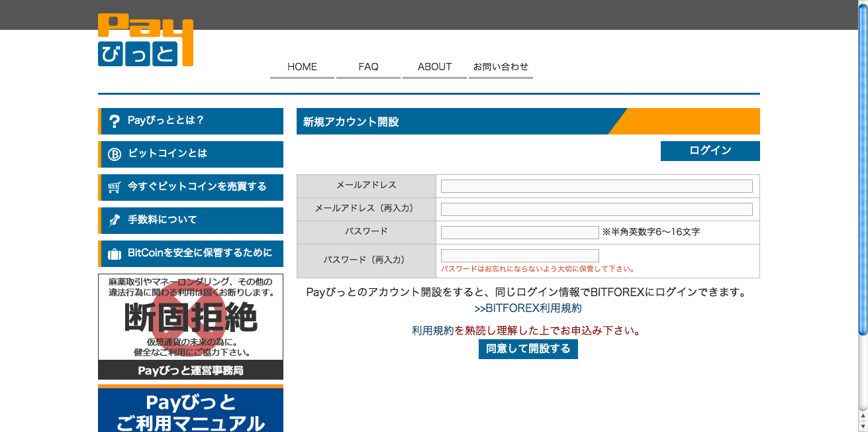Click the パスワード input field

520,233
